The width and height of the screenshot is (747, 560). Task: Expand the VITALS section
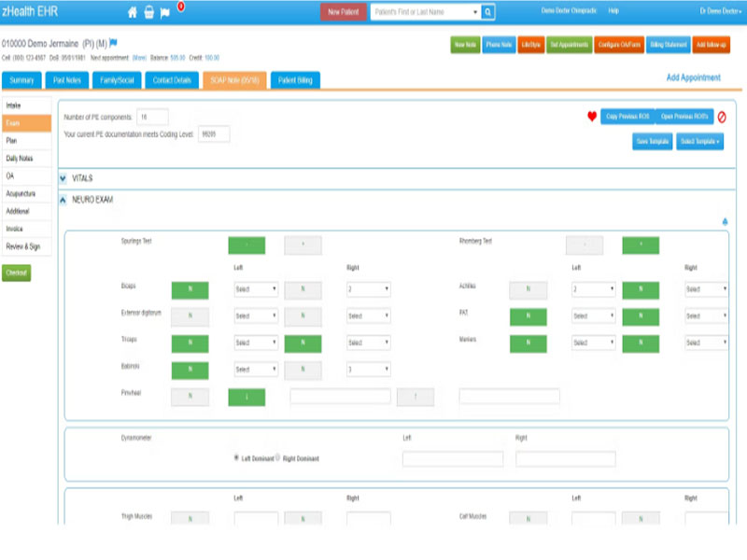tap(63, 177)
